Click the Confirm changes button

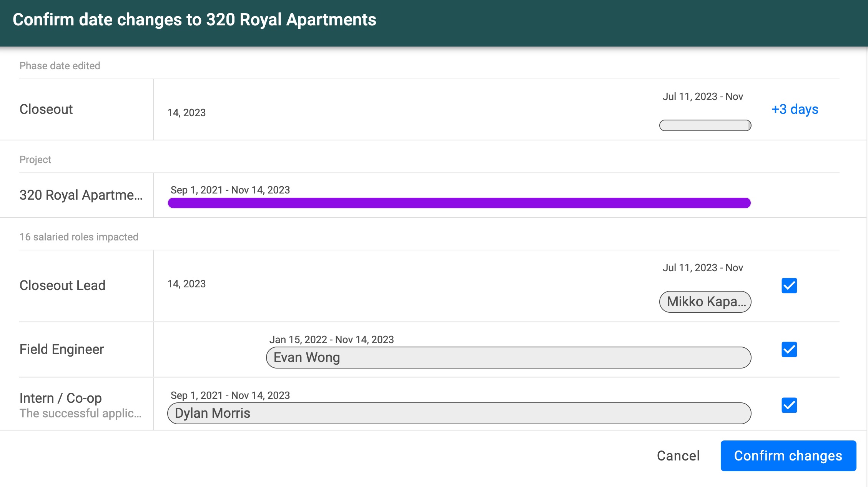click(x=788, y=455)
